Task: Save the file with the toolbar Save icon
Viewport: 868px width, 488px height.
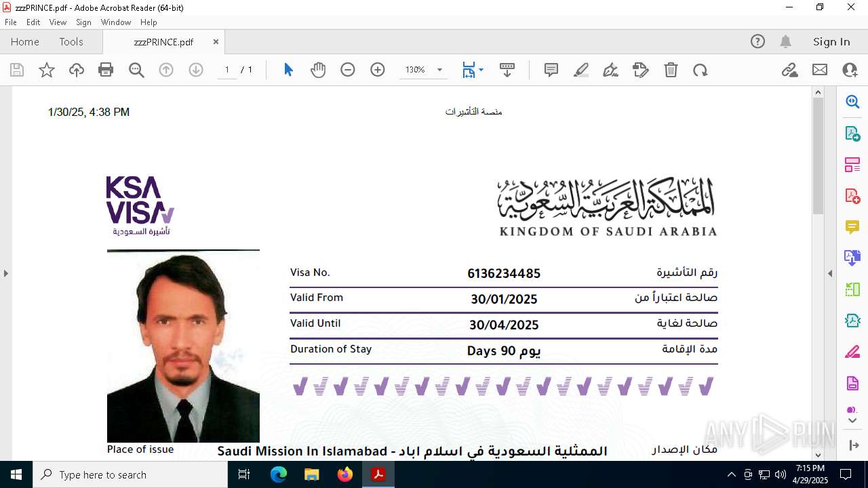Action: click(17, 70)
